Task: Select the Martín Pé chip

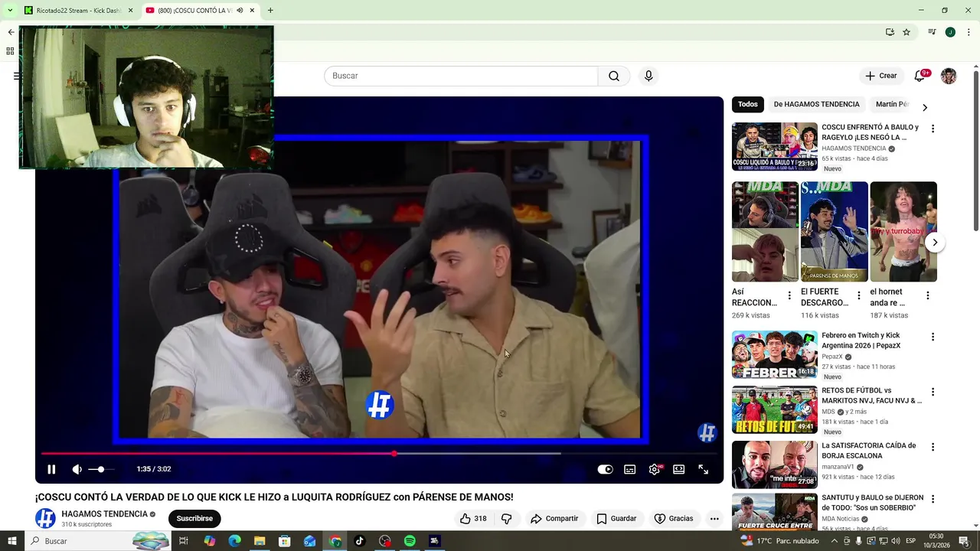Action: pyautogui.click(x=891, y=104)
